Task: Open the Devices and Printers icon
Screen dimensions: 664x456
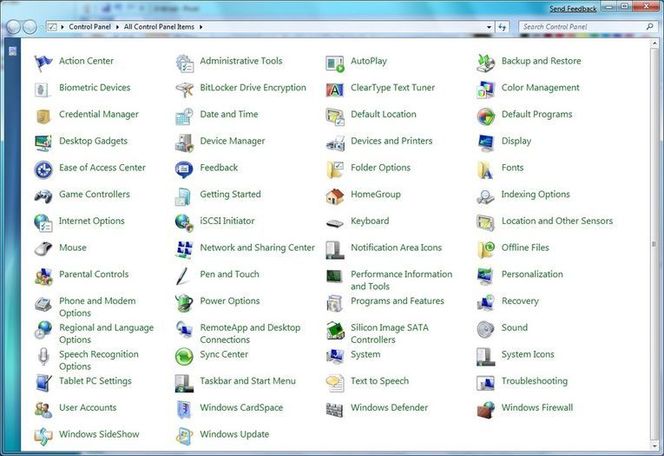Action: (x=335, y=144)
